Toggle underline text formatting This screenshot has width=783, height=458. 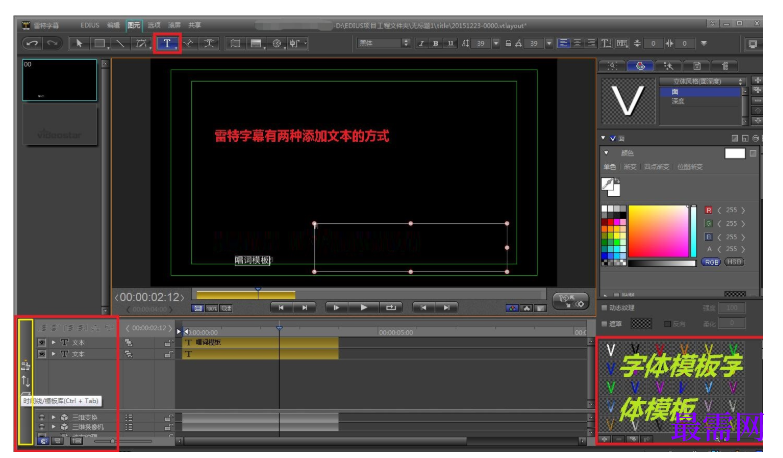450,43
